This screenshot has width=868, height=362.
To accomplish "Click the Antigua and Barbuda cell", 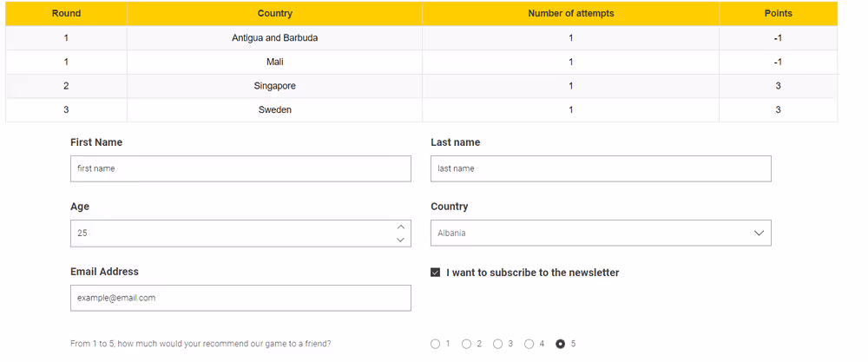I will tap(275, 38).
